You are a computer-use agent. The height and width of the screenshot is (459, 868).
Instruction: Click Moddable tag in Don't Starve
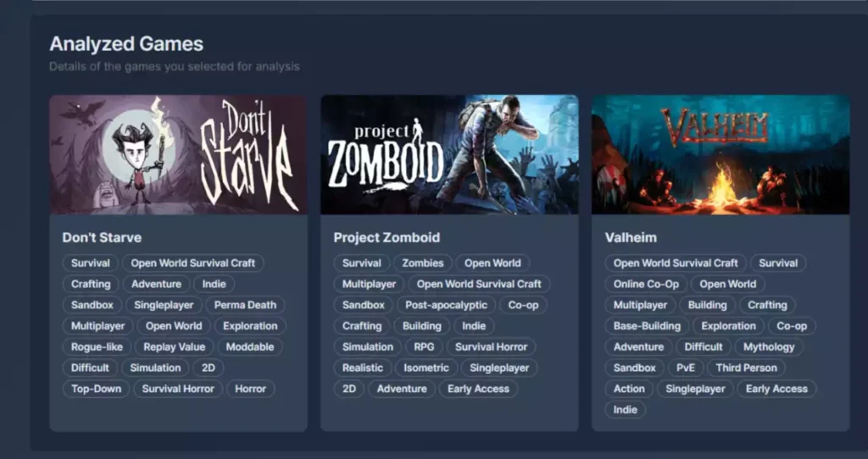click(250, 346)
